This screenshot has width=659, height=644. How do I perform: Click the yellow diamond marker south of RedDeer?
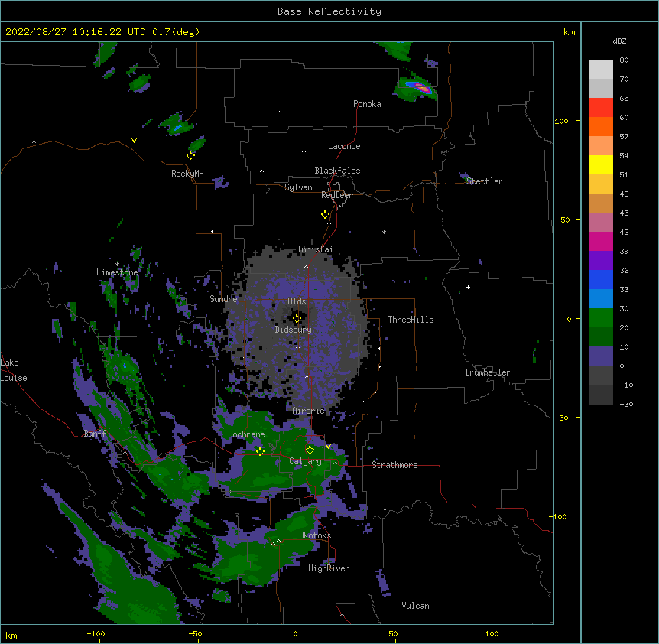(x=326, y=215)
